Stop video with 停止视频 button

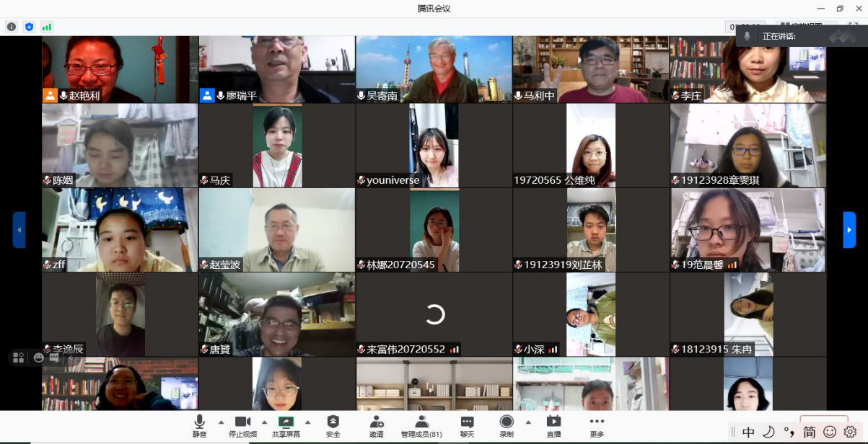(x=242, y=425)
